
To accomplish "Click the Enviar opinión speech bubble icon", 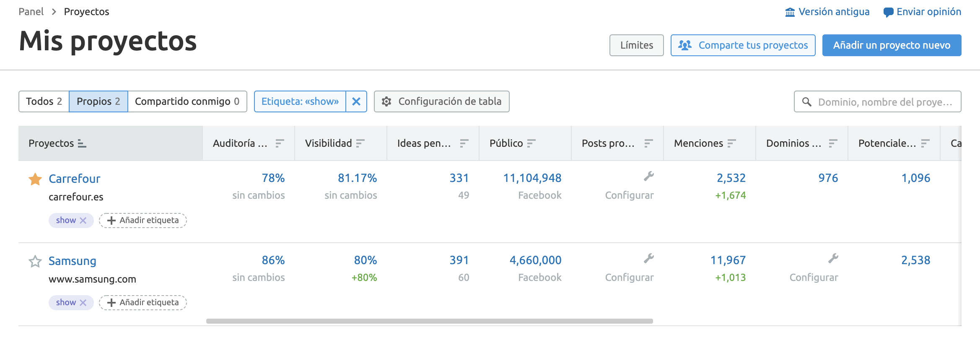I will (x=888, y=12).
